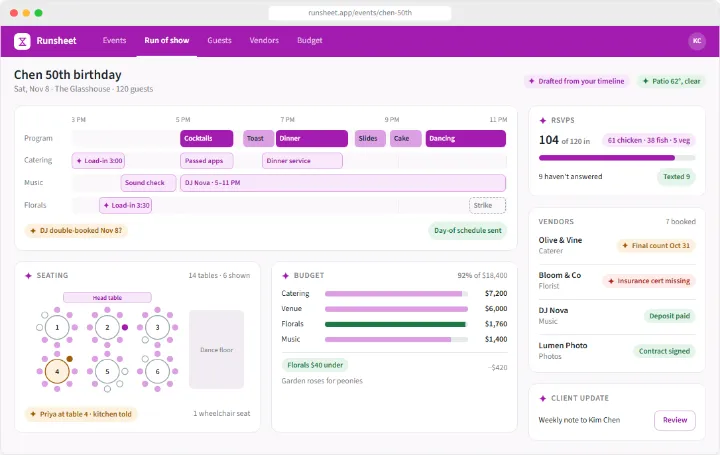The height and width of the screenshot is (455, 720).
Task: Select table 1 circle in seating chart
Action: (x=57, y=327)
